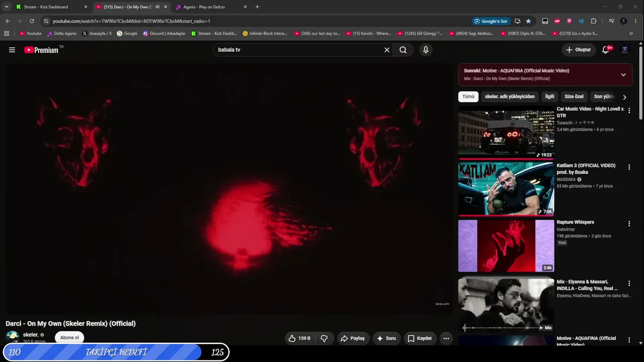The image size is (644, 362).
Task: Open the YouTube guide hamburger menu
Action: tap(12, 50)
